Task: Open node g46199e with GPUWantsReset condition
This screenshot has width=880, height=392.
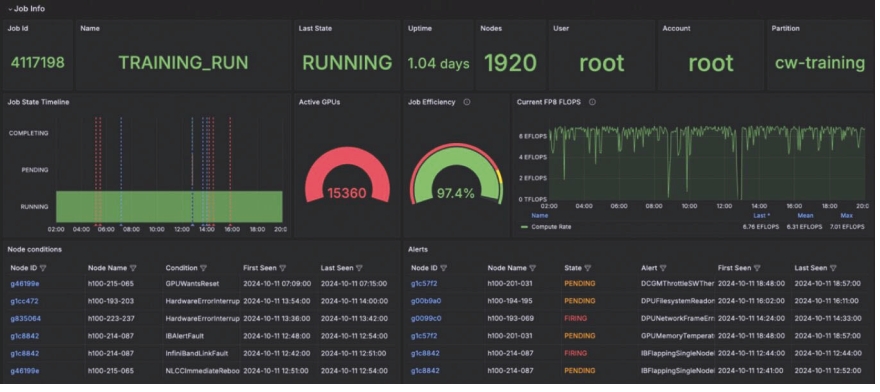Action: pyautogui.click(x=25, y=284)
